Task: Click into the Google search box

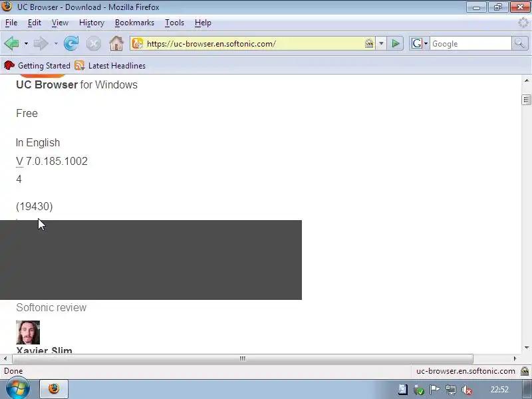Action: tap(471, 44)
